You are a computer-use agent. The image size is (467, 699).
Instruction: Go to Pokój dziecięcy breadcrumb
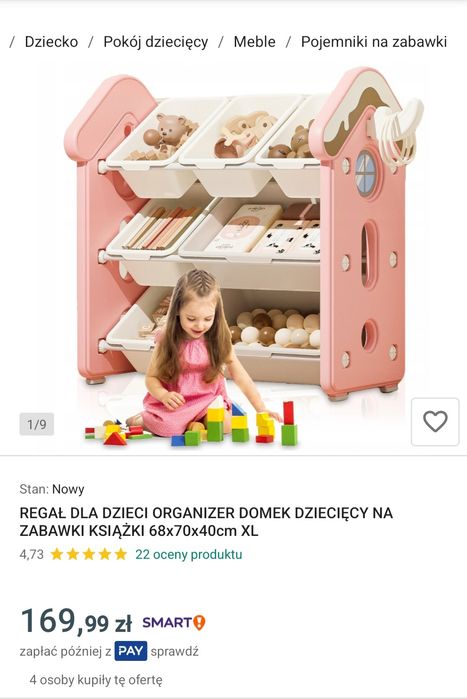coord(156,42)
